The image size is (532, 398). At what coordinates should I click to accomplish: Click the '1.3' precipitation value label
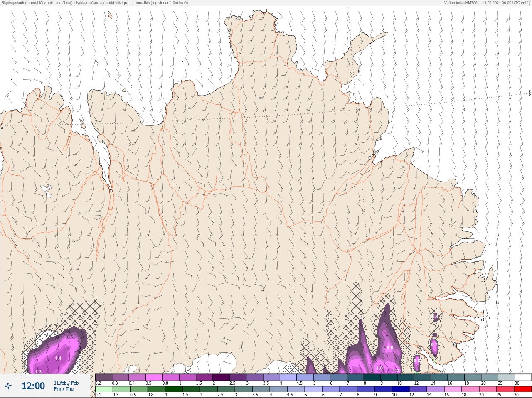(x=39, y=372)
